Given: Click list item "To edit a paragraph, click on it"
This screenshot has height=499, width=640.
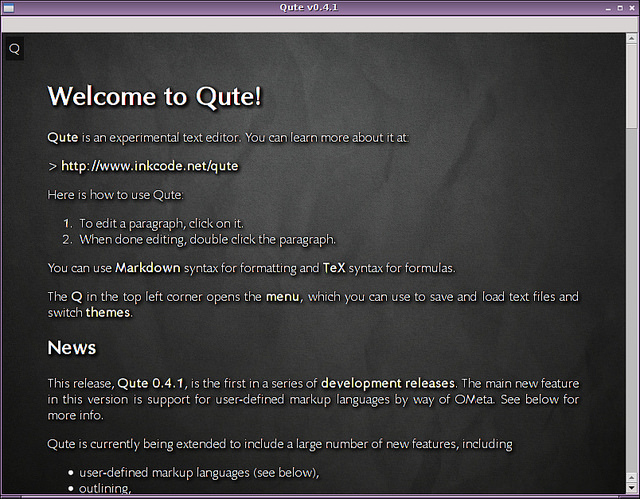Looking at the screenshot, I should point(162,223).
